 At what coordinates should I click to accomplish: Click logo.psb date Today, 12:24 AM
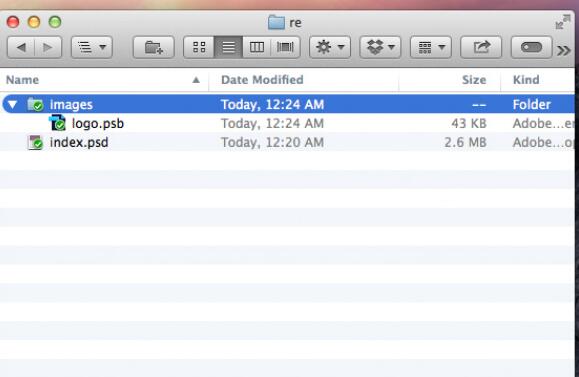click(x=273, y=123)
